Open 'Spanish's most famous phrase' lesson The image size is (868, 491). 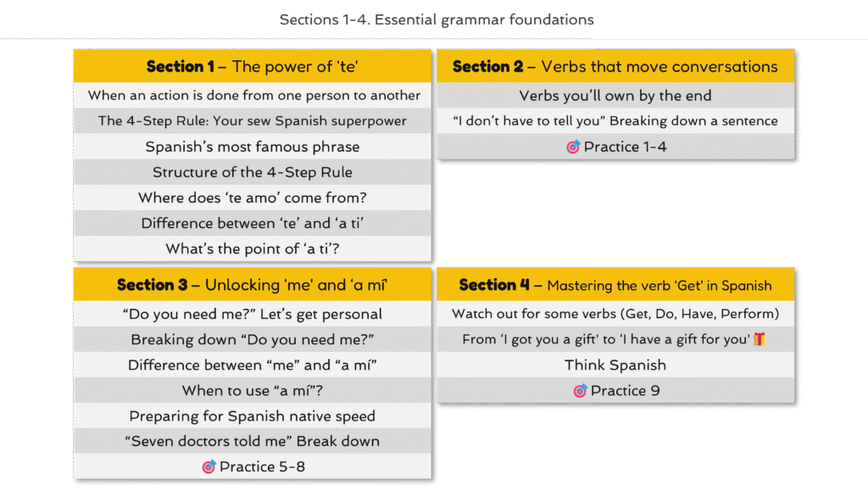[x=253, y=147]
